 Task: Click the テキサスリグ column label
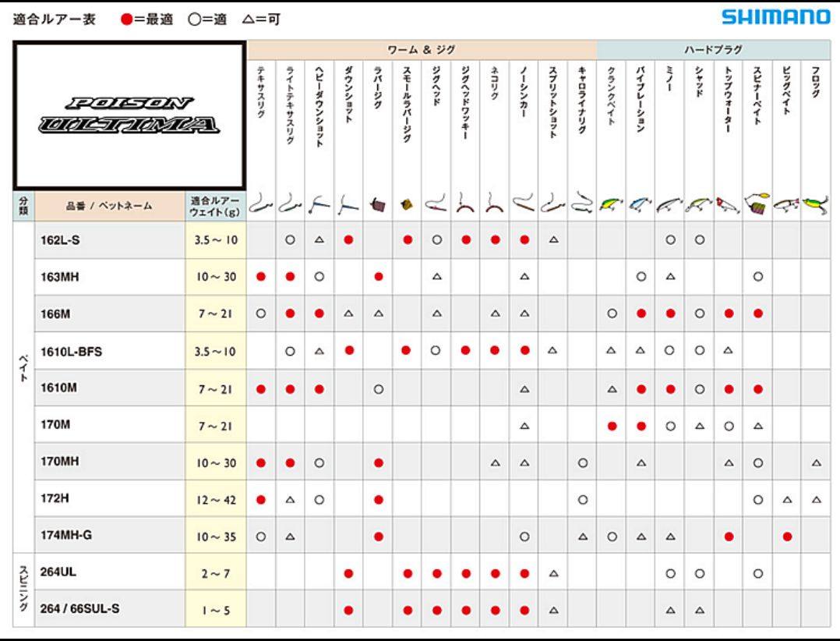tap(261, 92)
